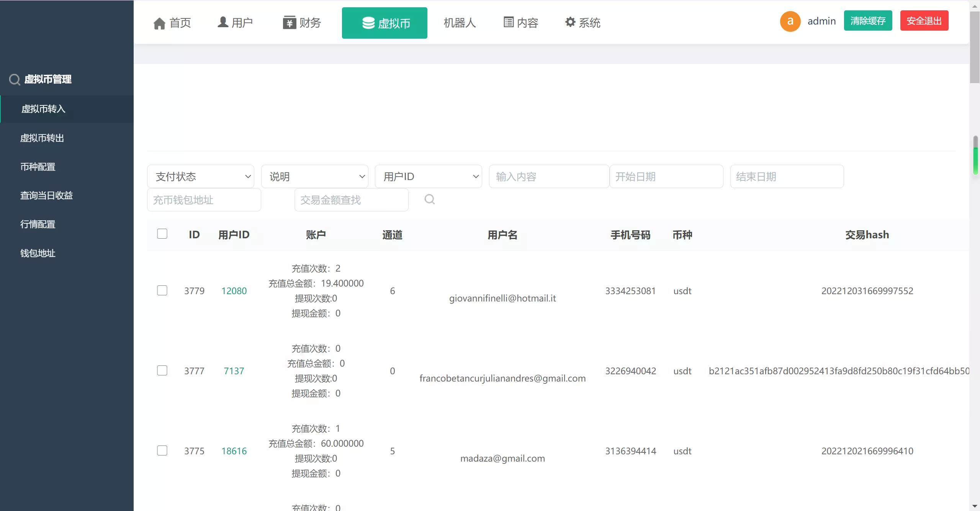The image size is (980, 511).
Task: Open the 机器人 top menu tab
Action: click(x=459, y=23)
